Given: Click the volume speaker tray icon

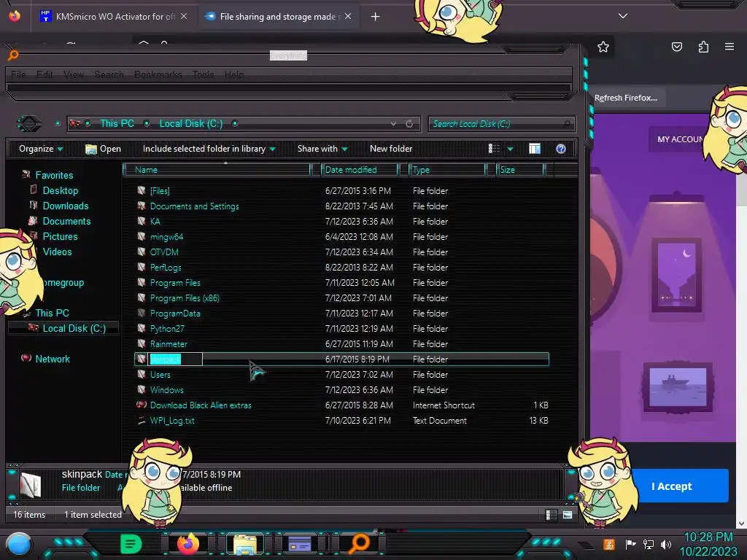Looking at the screenshot, I should coord(665,544).
